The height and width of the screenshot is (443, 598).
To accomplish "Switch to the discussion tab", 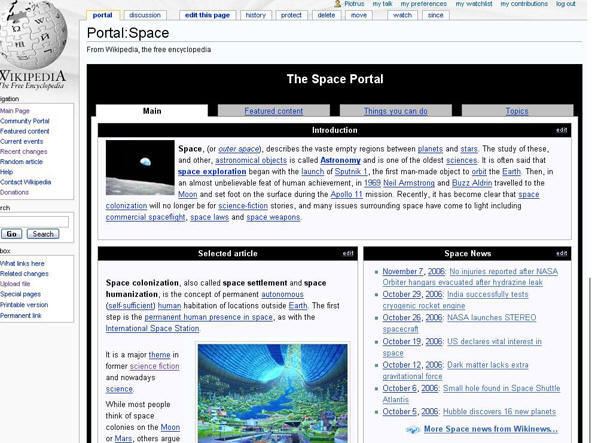I will pyautogui.click(x=145, y=15).
